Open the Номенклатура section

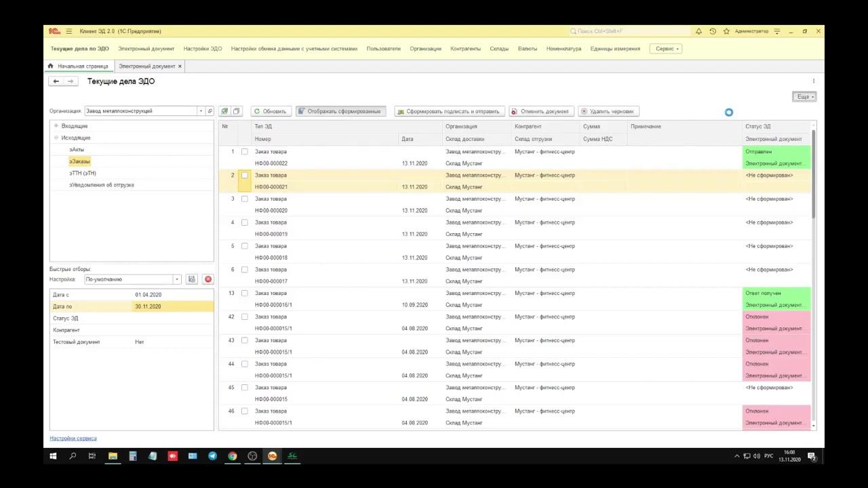564,49
